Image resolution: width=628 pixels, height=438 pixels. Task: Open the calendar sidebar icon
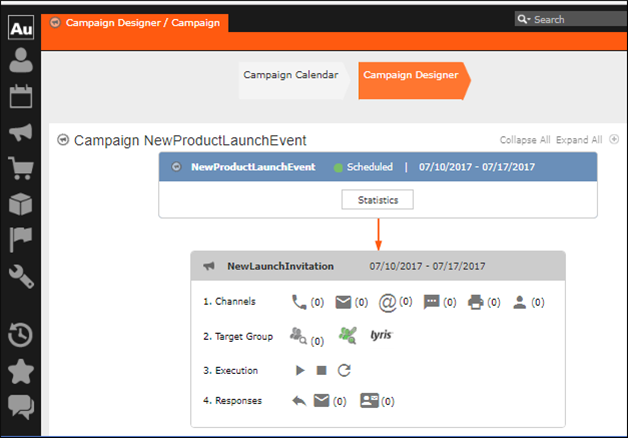(x=21, y=96)
